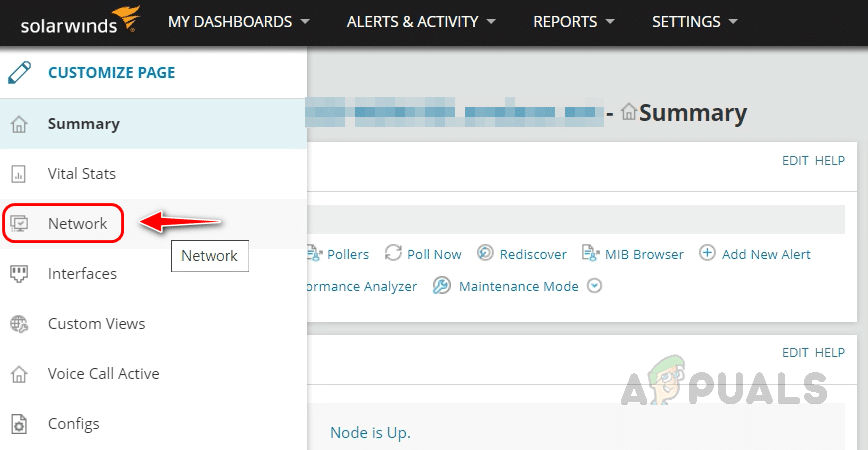
Task: Click the Custom Views globe icon
Action: (x=19, y=324)
